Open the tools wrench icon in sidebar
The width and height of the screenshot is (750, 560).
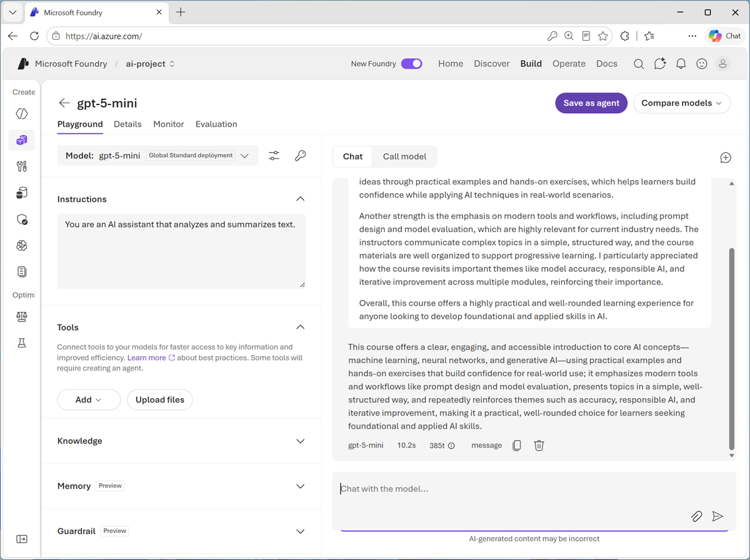pos(22,166)
